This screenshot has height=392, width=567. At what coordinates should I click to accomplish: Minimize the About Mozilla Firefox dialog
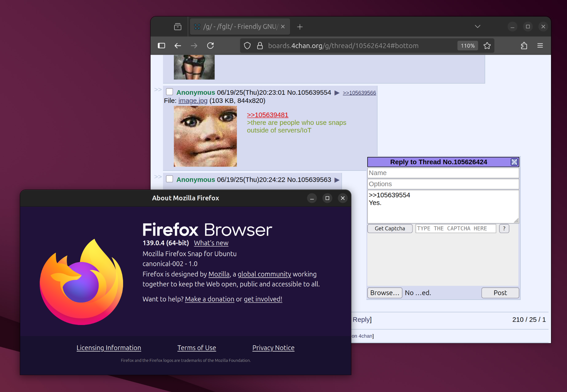click(x=312, y=198)
